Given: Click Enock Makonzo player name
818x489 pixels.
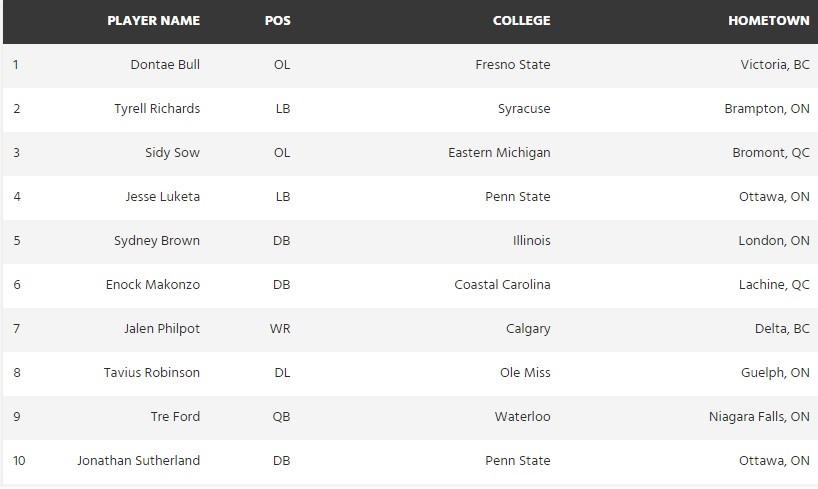Looking at the screenshot, I should point(153,285).
